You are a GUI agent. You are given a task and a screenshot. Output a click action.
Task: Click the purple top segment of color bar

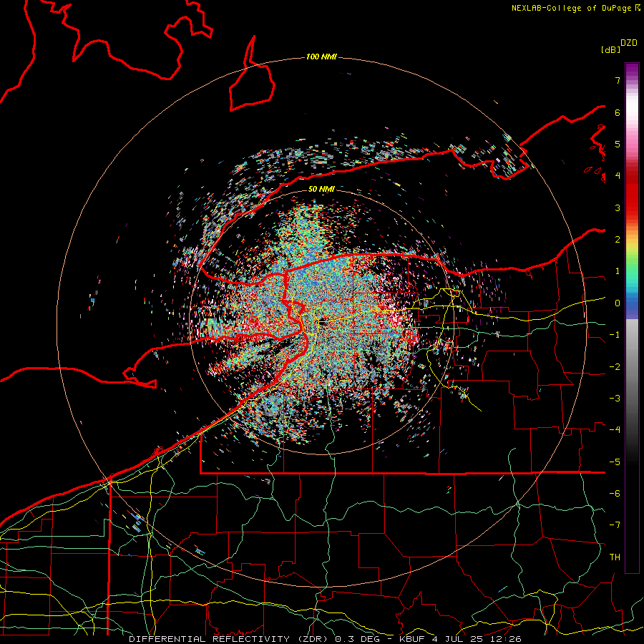click(x=632, y=70)
